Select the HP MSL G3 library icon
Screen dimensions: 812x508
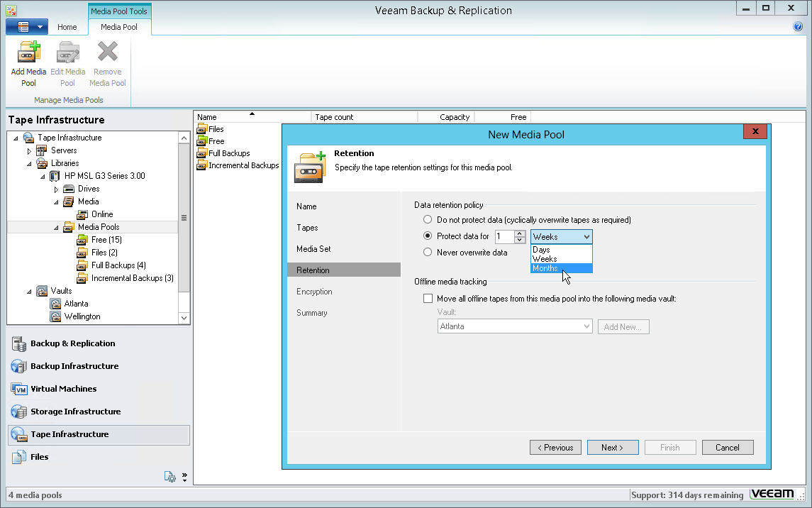point(55,176)
